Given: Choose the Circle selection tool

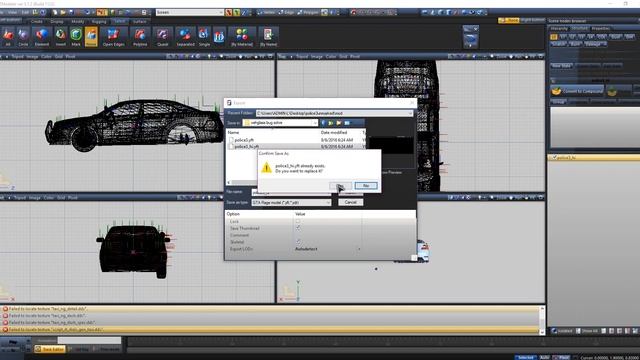Looking at the screenshot, I should pyautogui.click(x=23, y=37).
